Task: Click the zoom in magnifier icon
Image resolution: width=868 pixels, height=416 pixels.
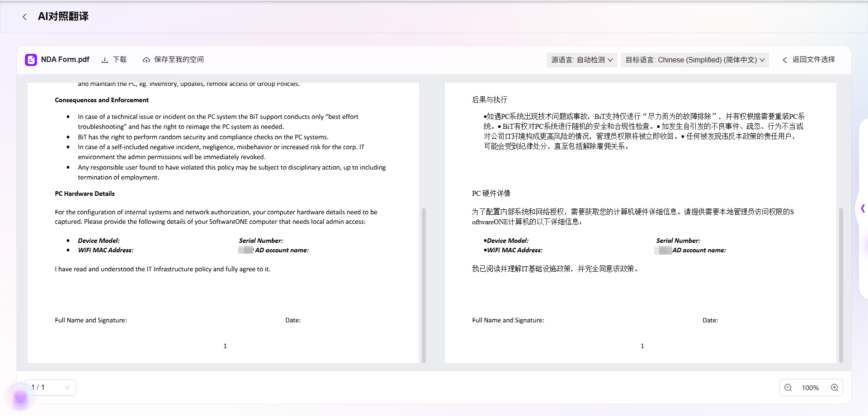Action: click(x=835, y=388)
